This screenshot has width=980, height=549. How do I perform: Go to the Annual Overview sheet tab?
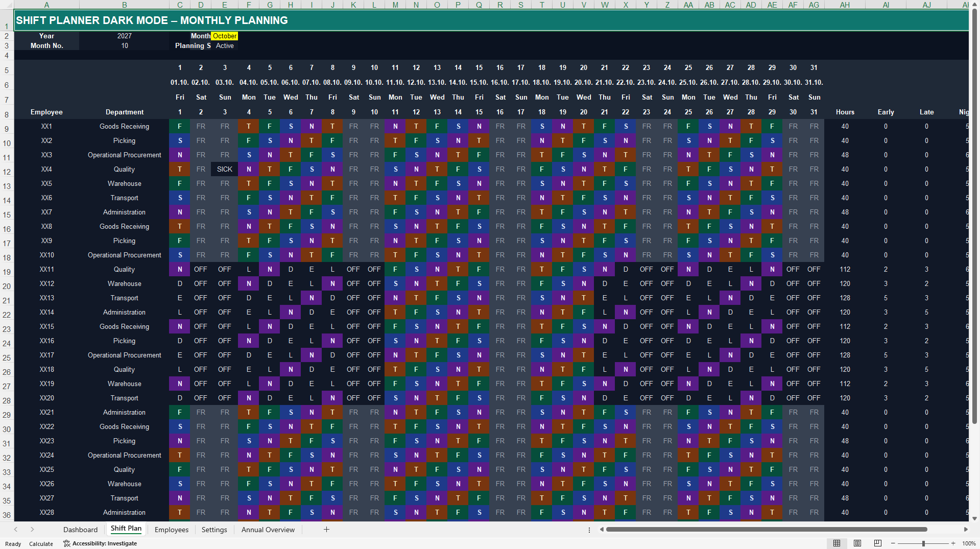[268, 530]
